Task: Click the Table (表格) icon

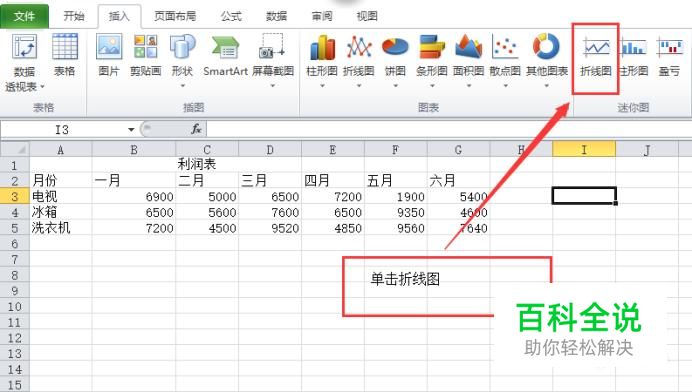Action: [x=64, y=55]
